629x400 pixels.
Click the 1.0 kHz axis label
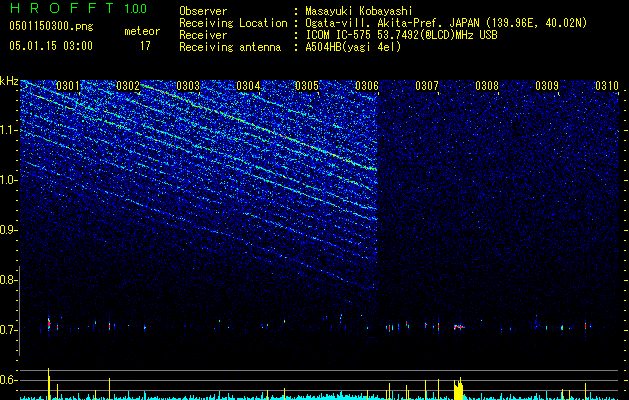coord(9,180)
